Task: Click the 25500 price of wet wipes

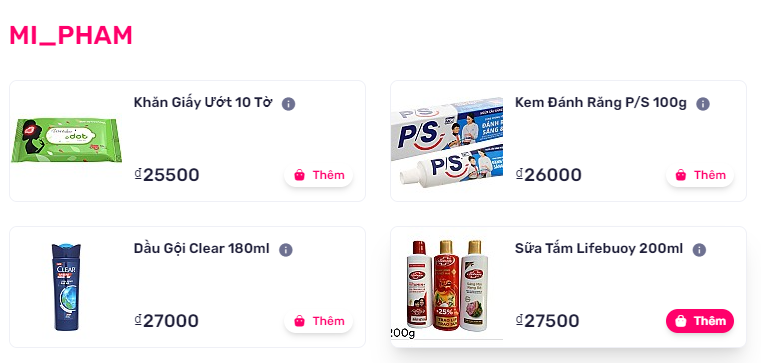Action: (x=166, y=175)
